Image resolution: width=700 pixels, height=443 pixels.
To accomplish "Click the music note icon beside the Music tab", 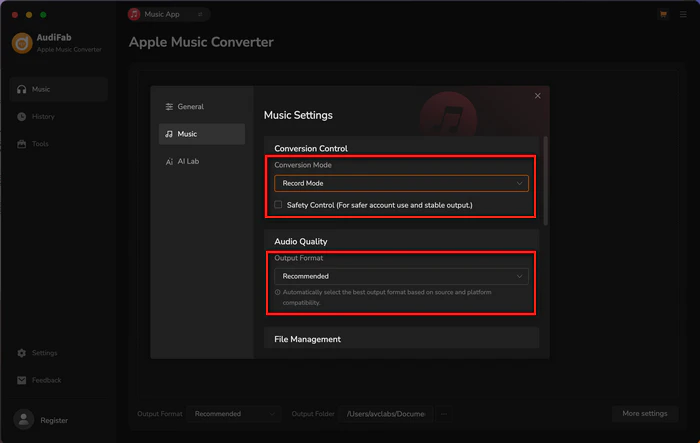I will click(x=169, y=134).
